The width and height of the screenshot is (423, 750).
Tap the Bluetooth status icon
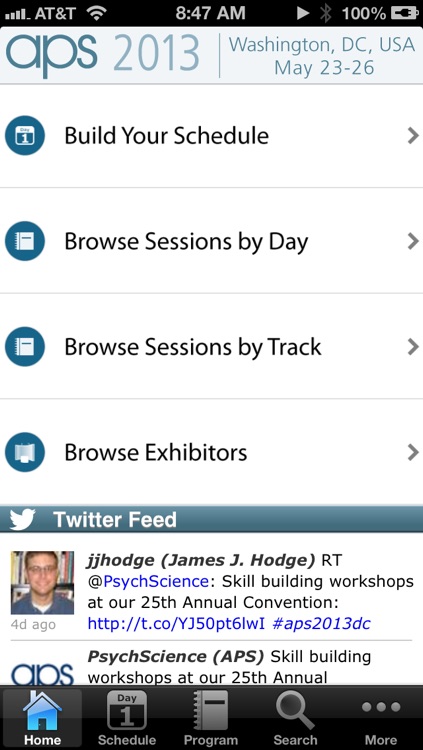click(x=326, y=13)
